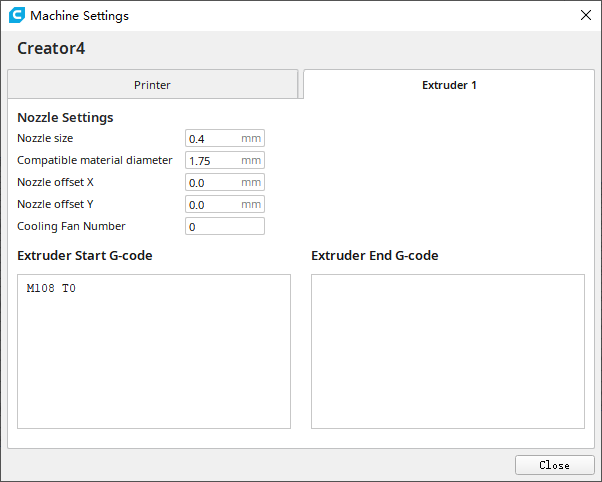Click inside the Extruder End G-code box
This screenshot has height=482, width=602.
coord(448,351)
